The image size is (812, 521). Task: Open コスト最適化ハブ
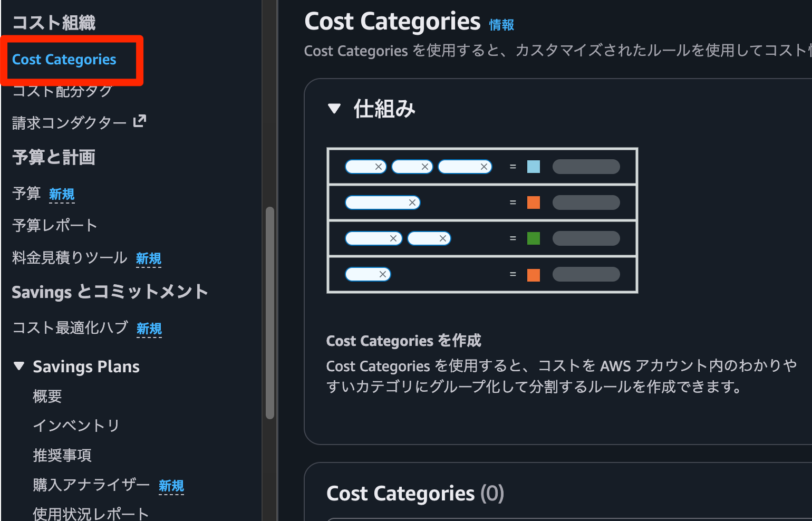pos(69,327)
